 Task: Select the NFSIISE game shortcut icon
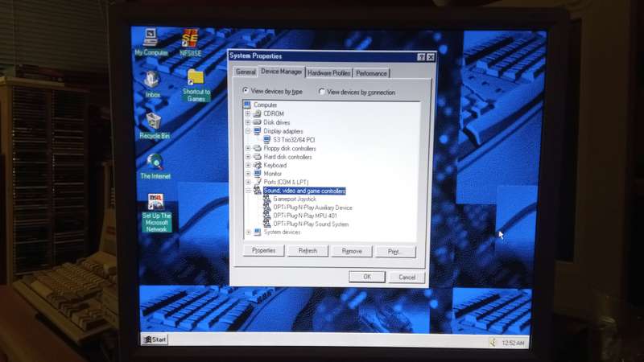pyautogui.click(x=190, y=39)
